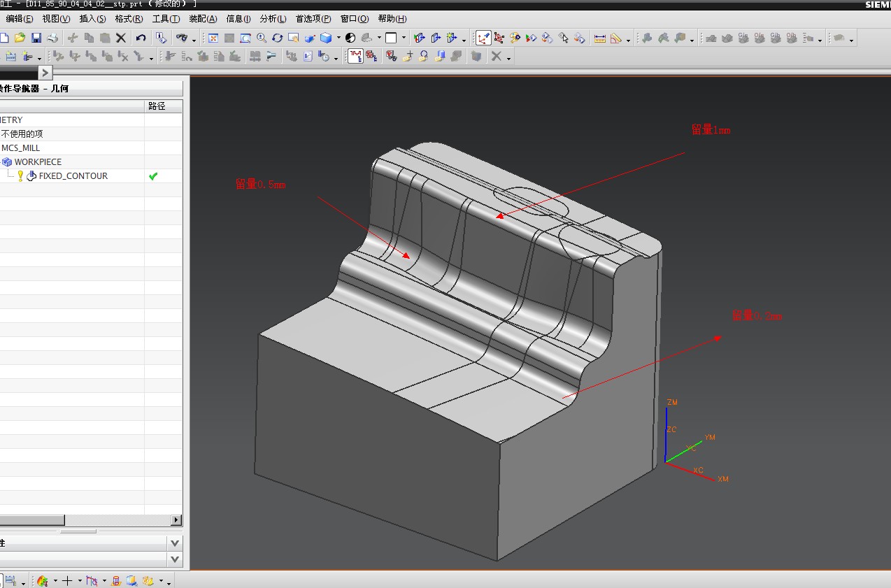
Task: Open the 格式(R) menu
Action: [129, 19]
